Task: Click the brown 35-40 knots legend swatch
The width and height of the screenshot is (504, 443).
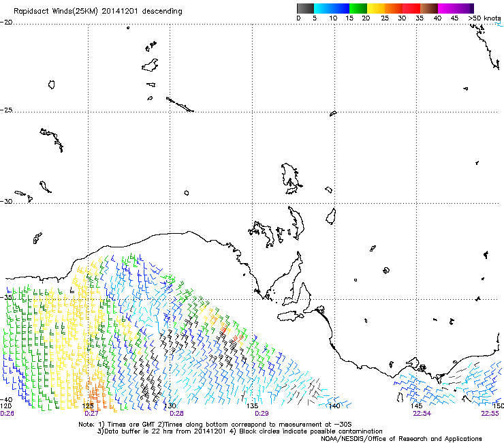Action: [x=429, y=8]
